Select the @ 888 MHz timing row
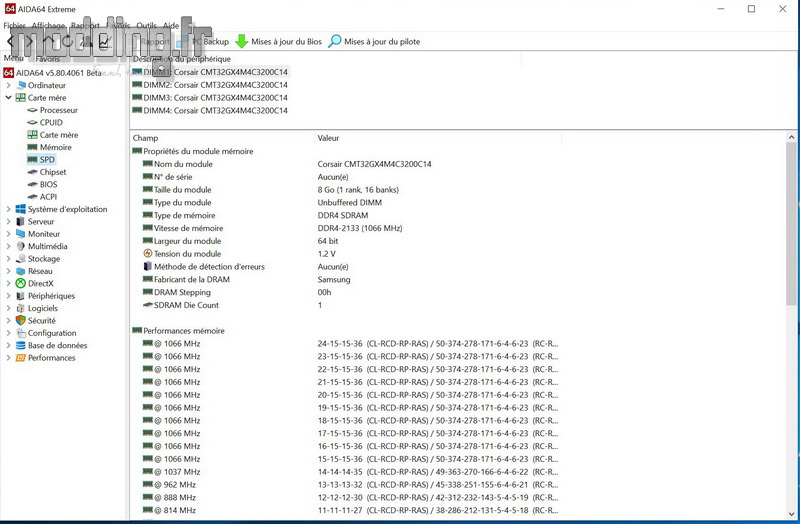 point(350,497)
